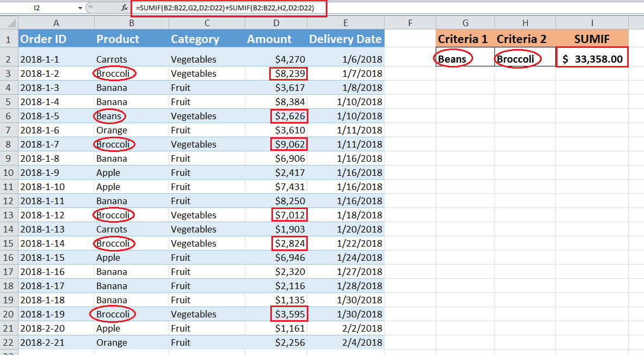Select the Beans product cell in row 6

click(x=132, y=116)
